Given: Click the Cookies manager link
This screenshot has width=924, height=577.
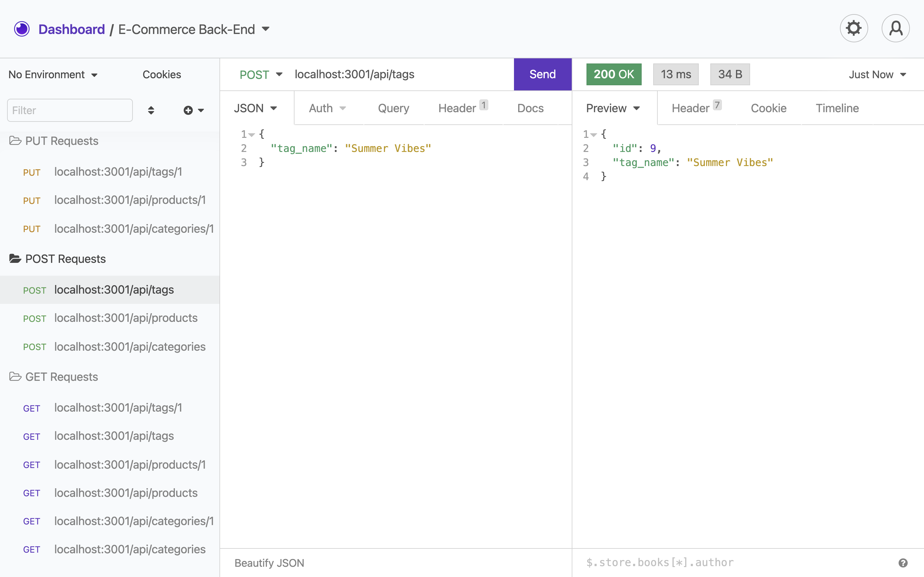Looking at the screenshot, I should coord(161,74).
